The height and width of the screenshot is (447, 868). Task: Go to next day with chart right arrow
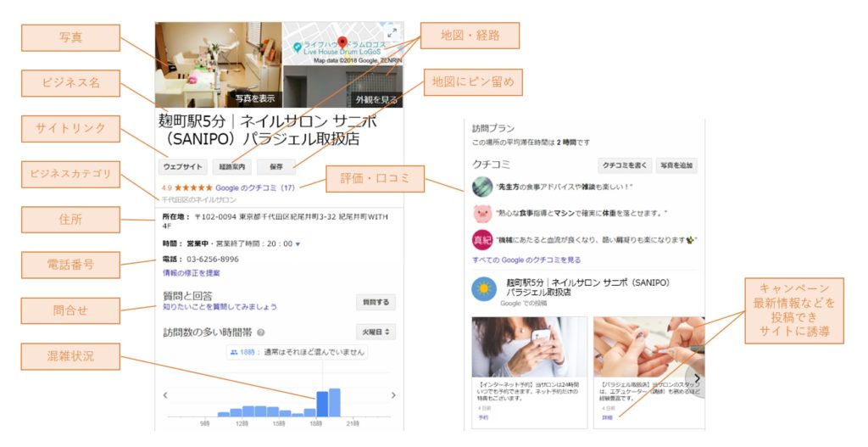393,395
